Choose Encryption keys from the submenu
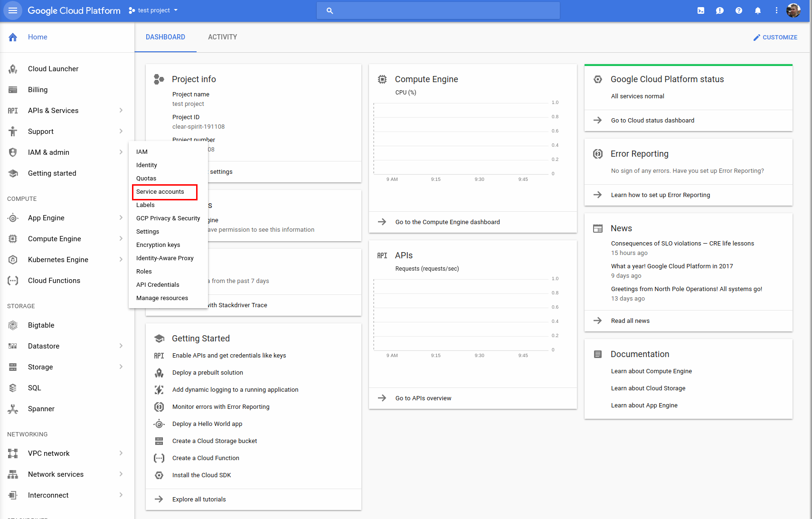 pyautogui.click(x=158, y=245)
